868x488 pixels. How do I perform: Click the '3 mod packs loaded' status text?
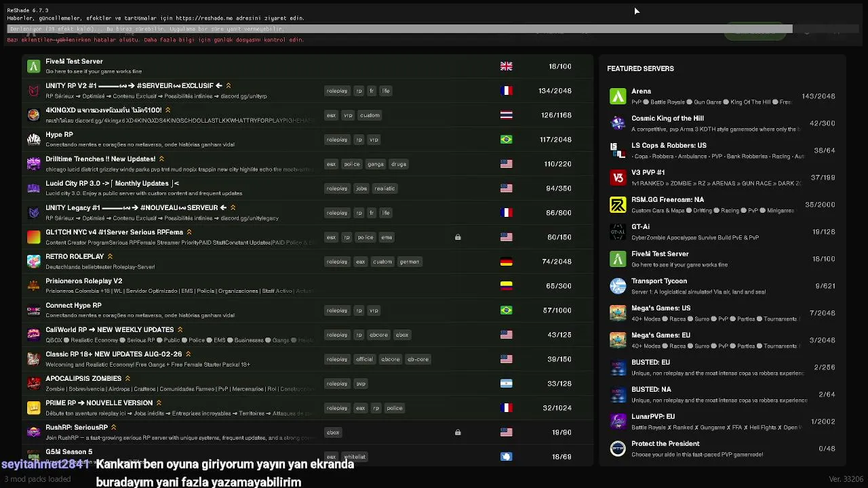click(x=37, y=479)
